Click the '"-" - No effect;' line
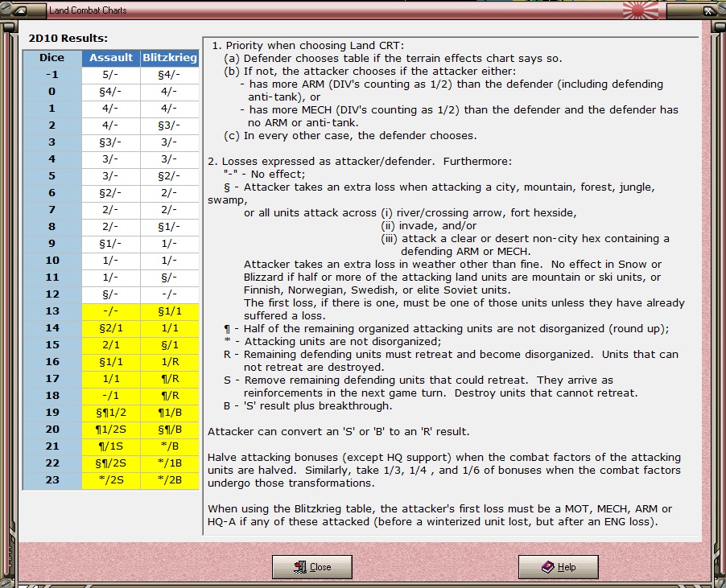 [x=264, y=175]
